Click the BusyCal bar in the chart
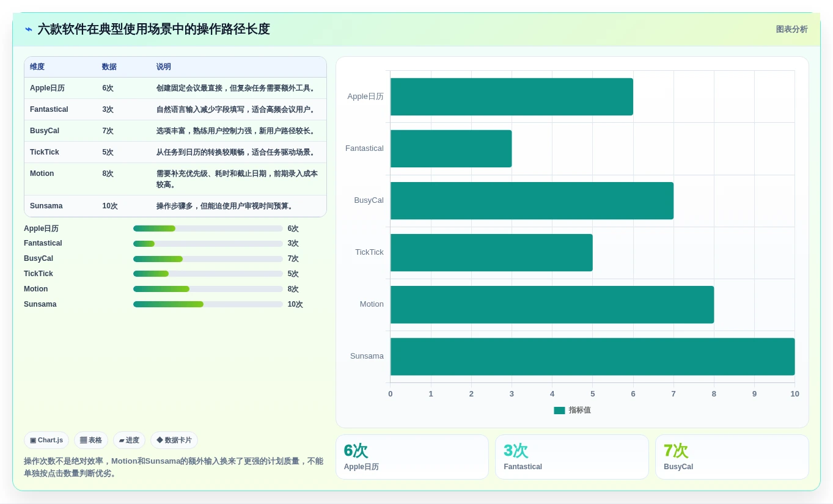The image size is (833, 504). [532, 200]
